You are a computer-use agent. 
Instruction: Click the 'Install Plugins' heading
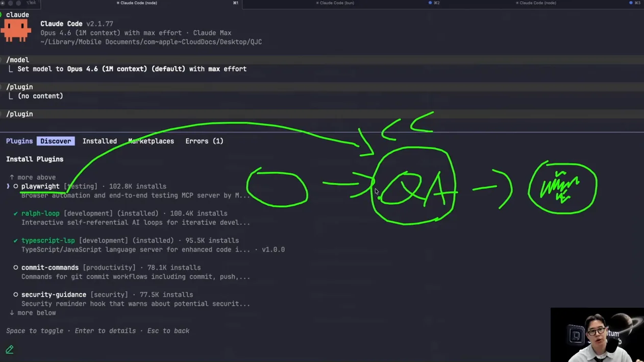(x=35, y=159)
